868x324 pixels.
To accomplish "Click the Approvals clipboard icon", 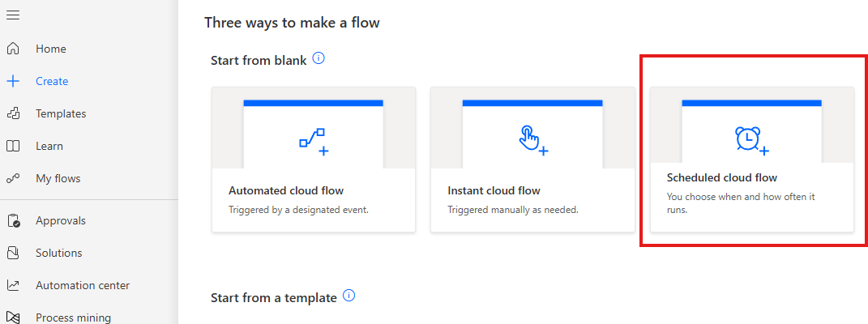I will (x=13, y=220).
